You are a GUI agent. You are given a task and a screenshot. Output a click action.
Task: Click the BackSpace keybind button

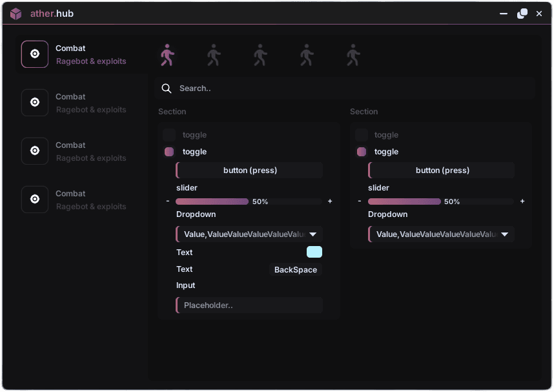pos(295,269)
